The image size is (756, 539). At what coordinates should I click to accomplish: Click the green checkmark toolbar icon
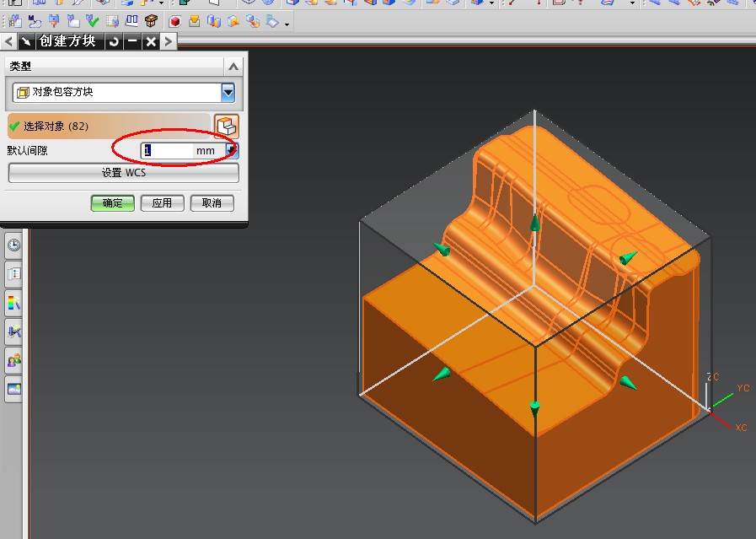(93, 22)
